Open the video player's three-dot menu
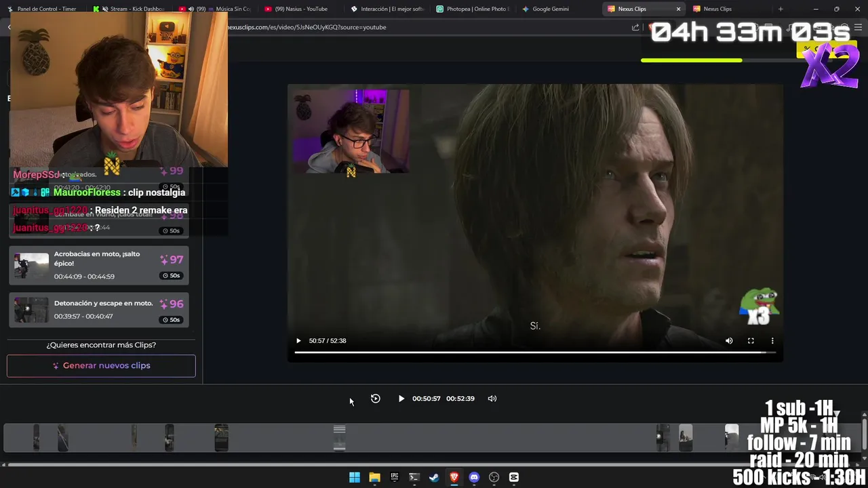Image resolution: width=868 pixels, height=488 pixels. (x=772, y=340)
